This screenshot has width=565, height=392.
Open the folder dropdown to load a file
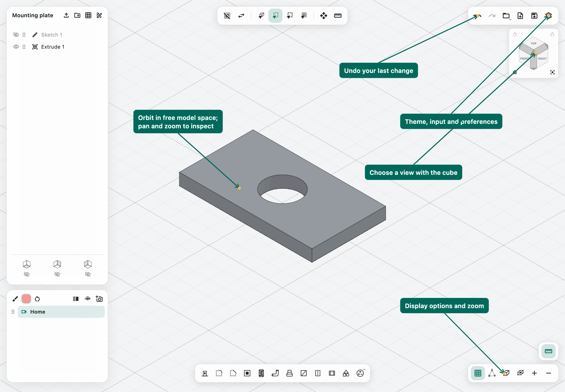506,16
